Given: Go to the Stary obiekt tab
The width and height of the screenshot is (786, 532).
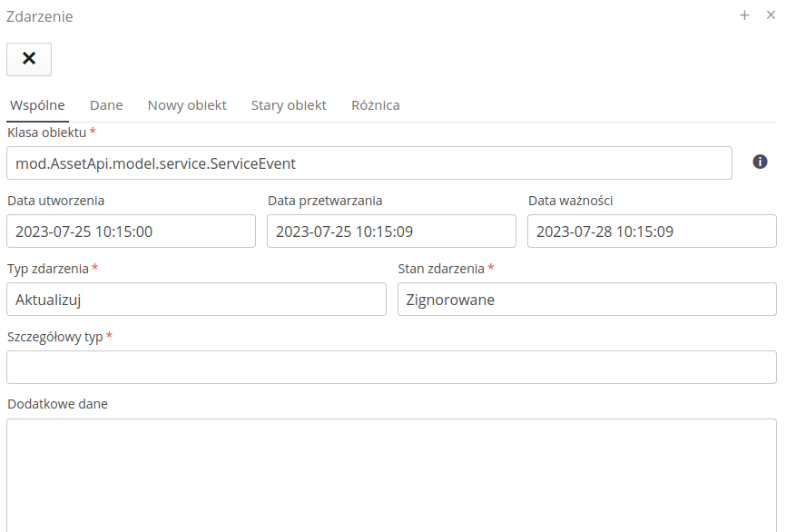Looking at the screenshot, I should (x=289, y=105).
